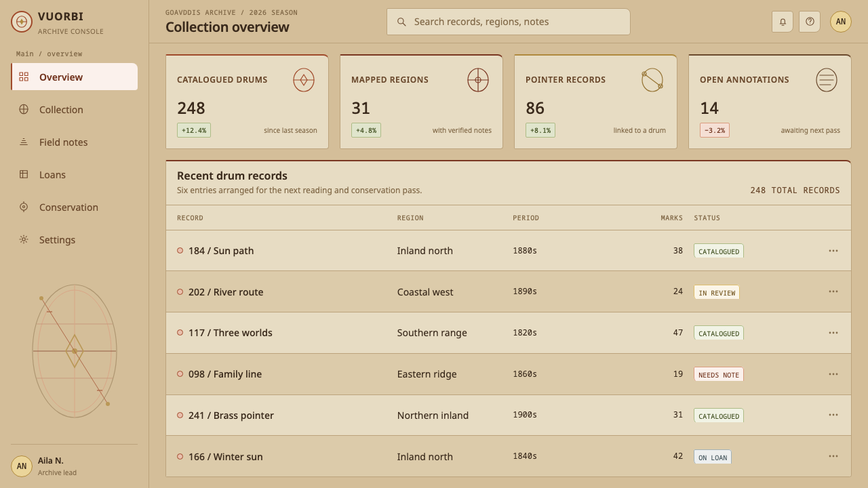
Task: Click the Pointer Records icon
Action: coord(652,80)
